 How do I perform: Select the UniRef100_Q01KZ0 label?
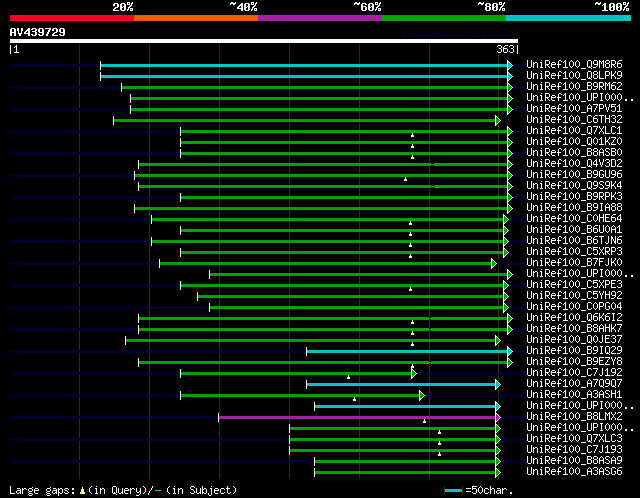pos(574,141)
